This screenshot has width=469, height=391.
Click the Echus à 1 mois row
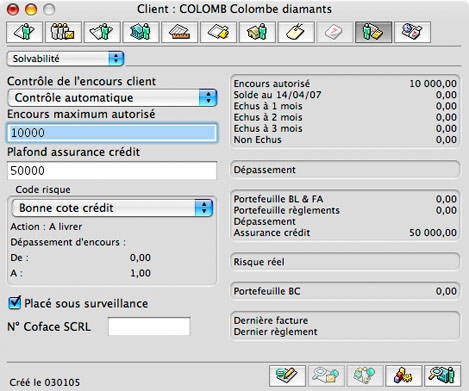pos(345,106)
